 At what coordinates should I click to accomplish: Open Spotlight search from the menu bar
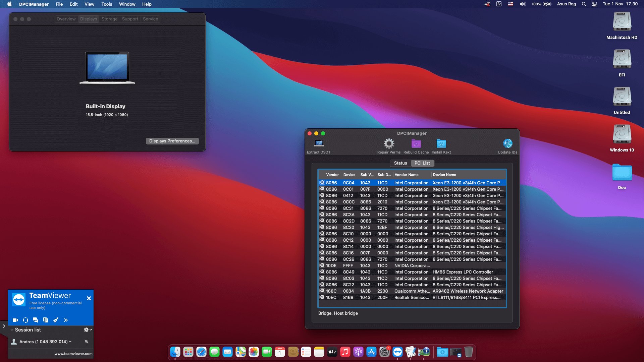[x=584, y=4]
